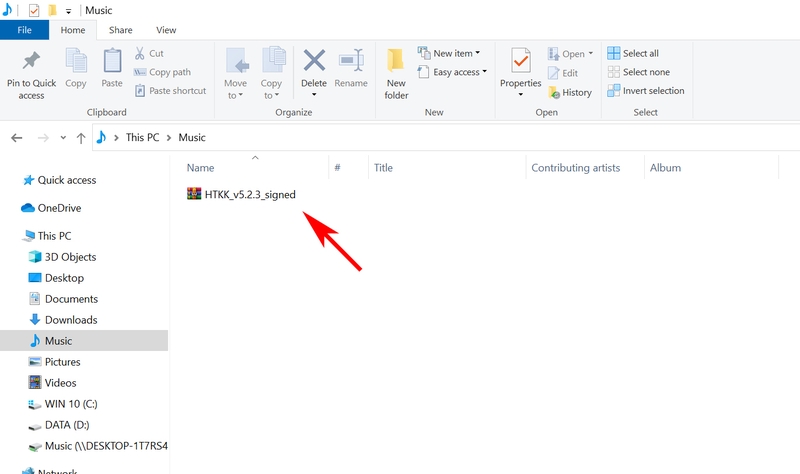Click the Properties icon in title bar
Image resolution: width=800 pixels, height=474 pixels.
[x=34, y=10]
